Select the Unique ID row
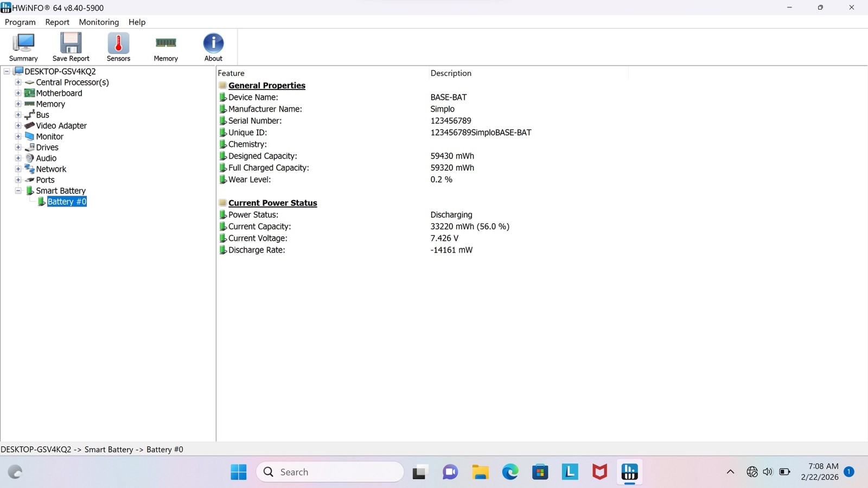The height and width of the screenshot is (488, 868). pyautogui.click(x=423, y=132)
